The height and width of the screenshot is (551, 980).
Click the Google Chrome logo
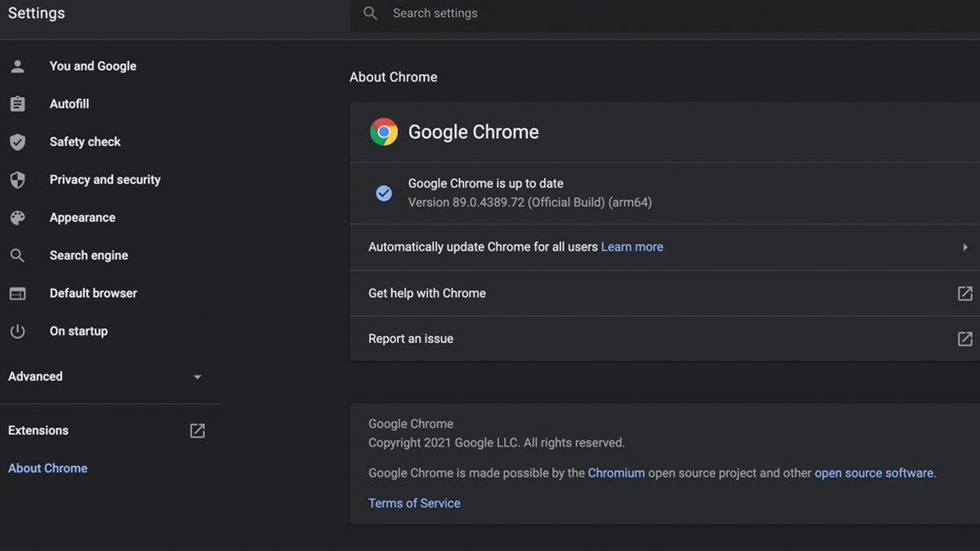point(384,131)
